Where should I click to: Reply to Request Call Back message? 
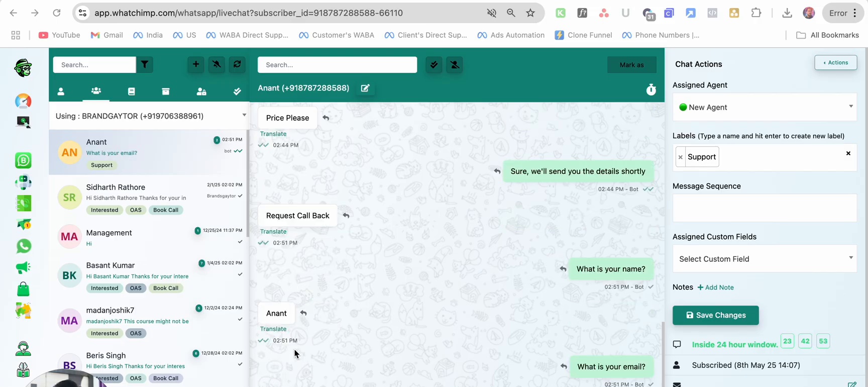point(346,216)
